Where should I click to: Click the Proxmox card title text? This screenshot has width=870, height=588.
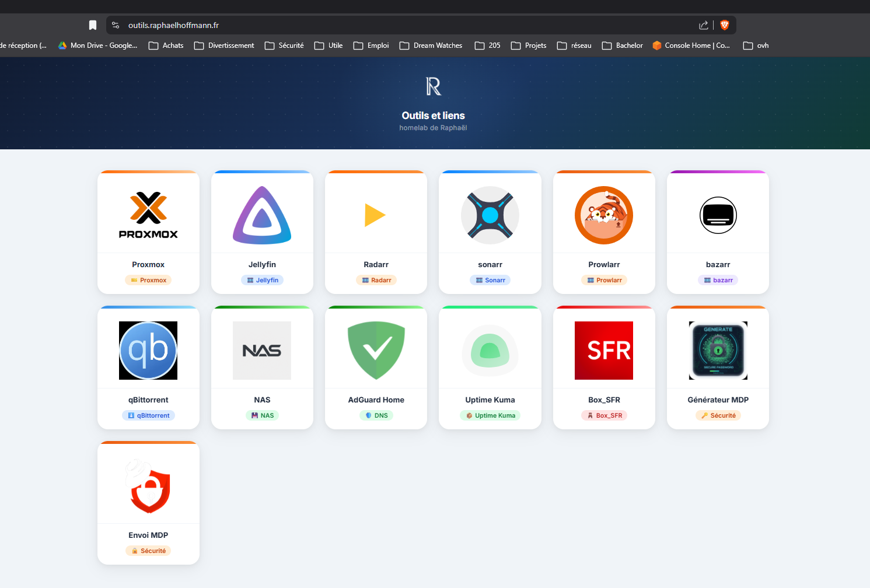[x=148, y=264]
